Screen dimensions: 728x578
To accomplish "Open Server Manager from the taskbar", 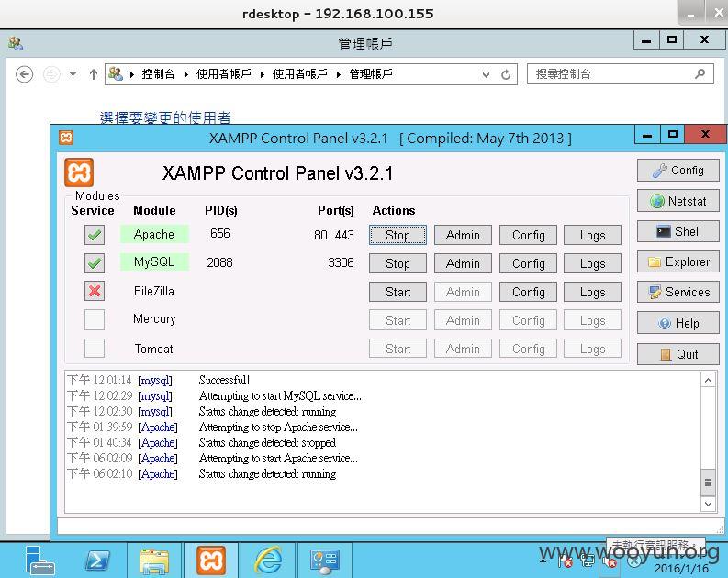I will [39, 561].
